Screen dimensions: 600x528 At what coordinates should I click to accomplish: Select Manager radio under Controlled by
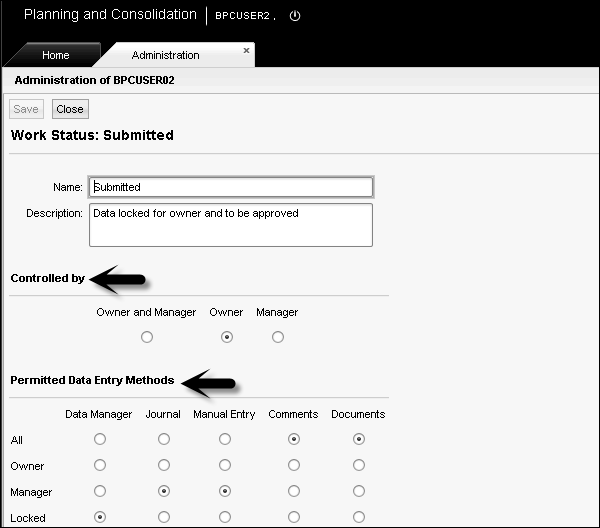pos(277,337)
